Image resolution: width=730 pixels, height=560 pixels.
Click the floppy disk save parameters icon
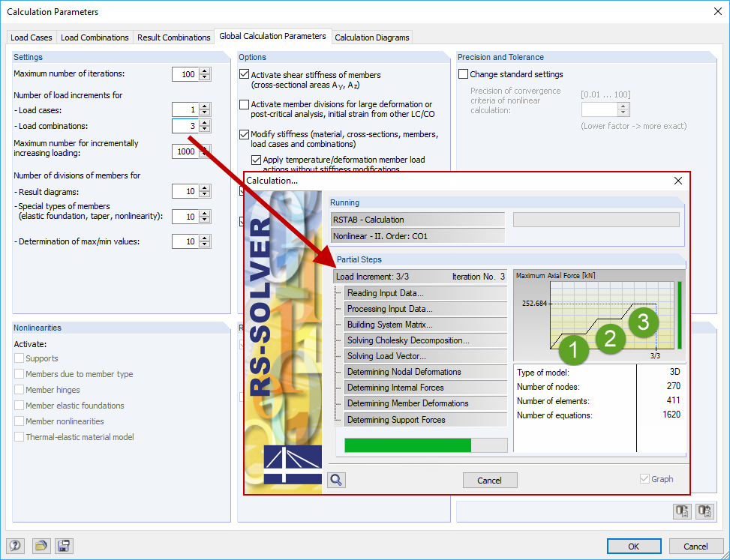[x=64, y=546]
